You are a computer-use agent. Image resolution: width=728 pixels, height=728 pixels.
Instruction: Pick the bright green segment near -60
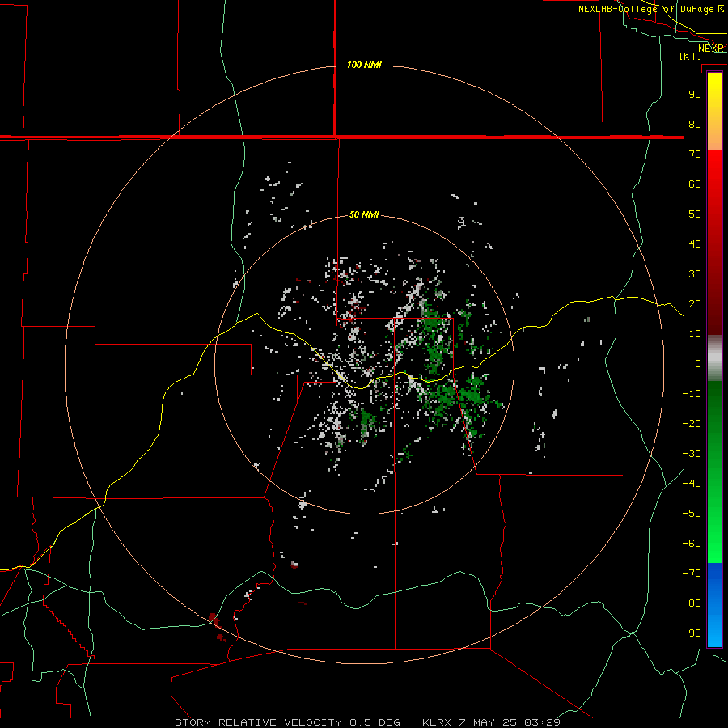pos(714,544)
